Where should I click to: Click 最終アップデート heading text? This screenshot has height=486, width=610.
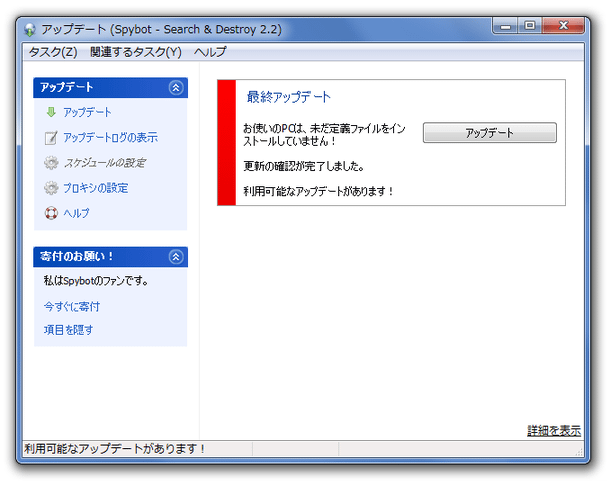[289, 97]
